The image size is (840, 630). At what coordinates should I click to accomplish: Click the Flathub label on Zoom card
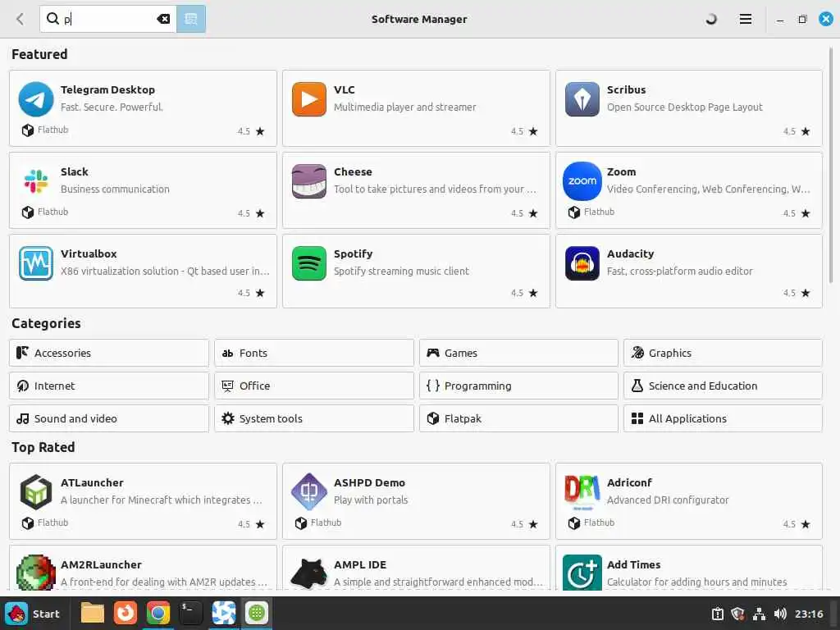tap(599, 212)
